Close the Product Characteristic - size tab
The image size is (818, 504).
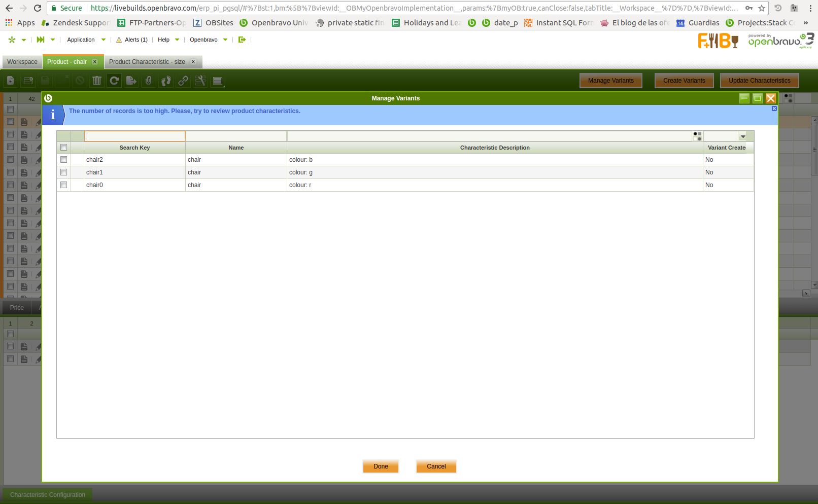(193, 62)
